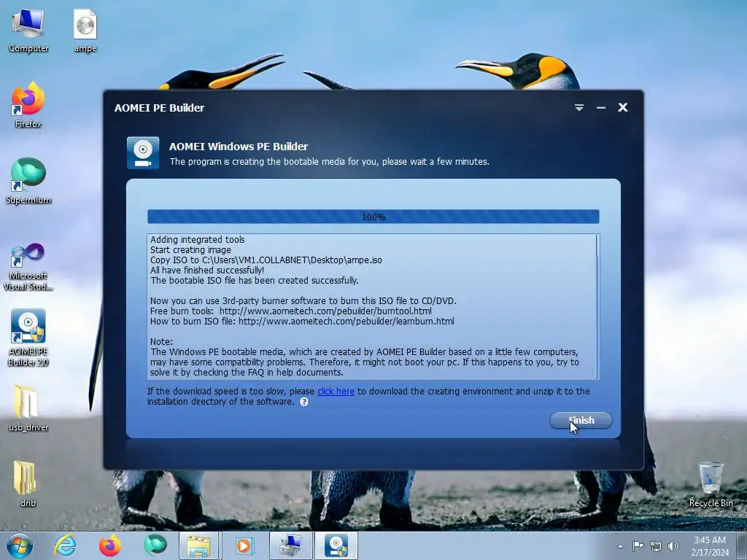Click the volume speaker tray icon
747x560 pixels.
pos(673,546)
